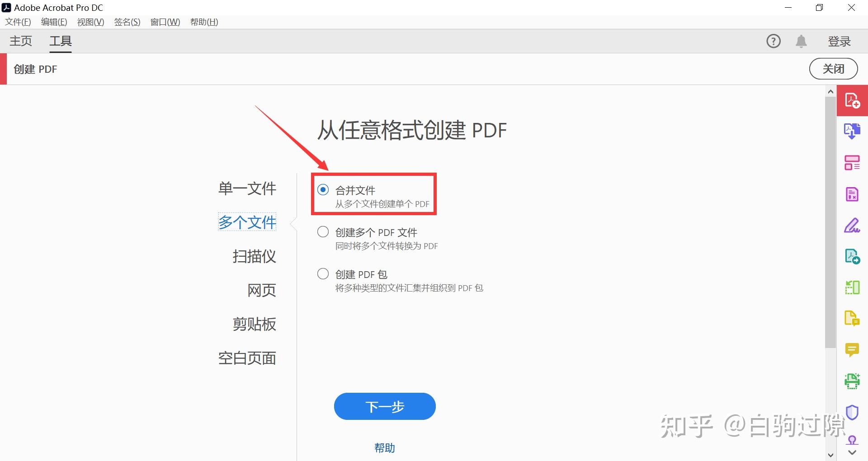The width and height of the screenshot is (868, 461).
Task: Open the Export PDF tool icon
Action: (x=852, y=256)
